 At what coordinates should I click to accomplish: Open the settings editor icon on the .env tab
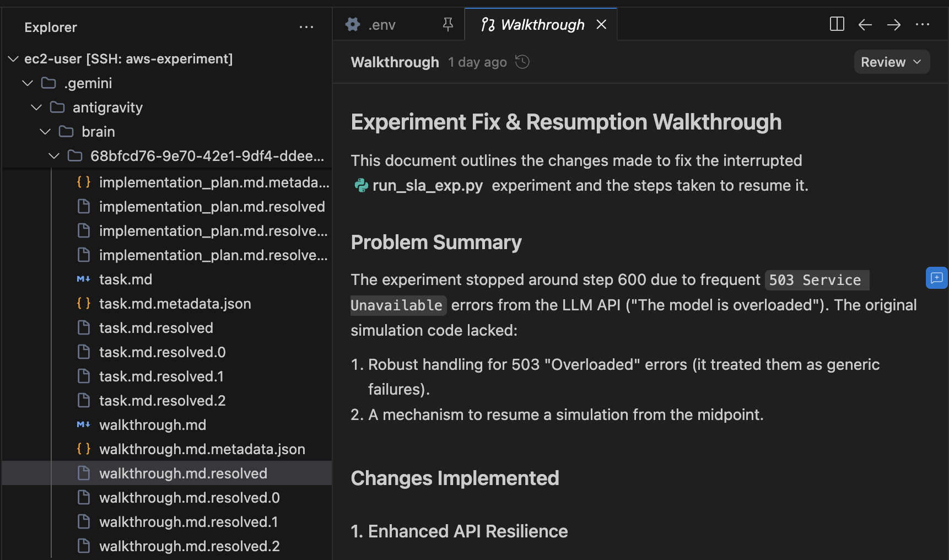(x=353, y=24)
